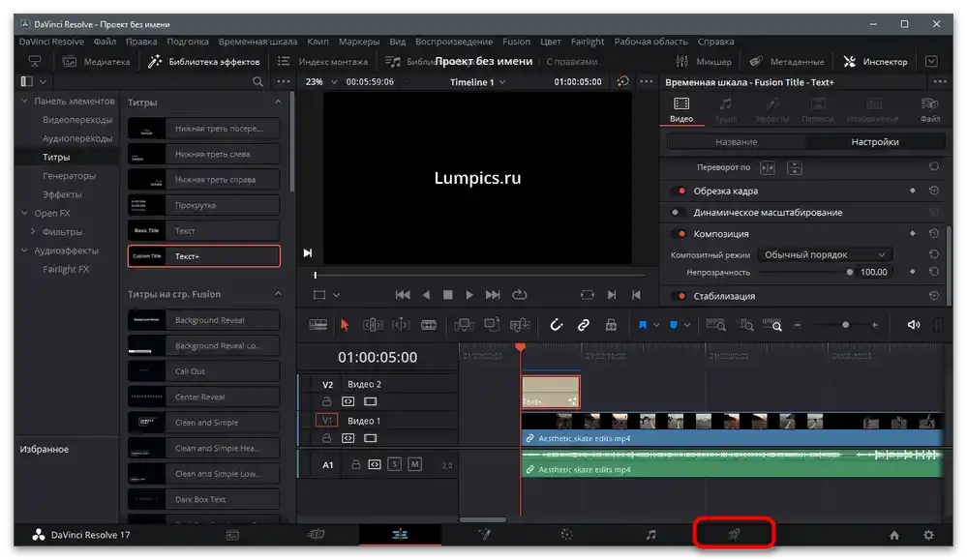The height and width of the screenshot is (560, 967).
Task: Toggle the Библиотека эффектов panel
Action: pos(204,62)
